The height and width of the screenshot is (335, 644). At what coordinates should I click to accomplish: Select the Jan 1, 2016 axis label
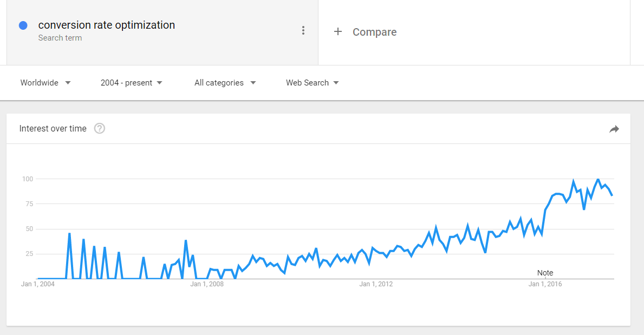click(x=545, y=284)
